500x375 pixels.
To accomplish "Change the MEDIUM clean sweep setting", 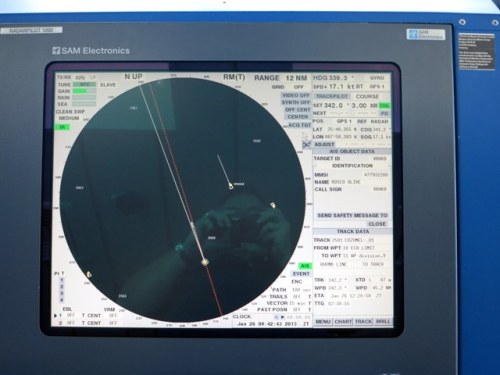I will pyautogui.click(x=69, y=118).
